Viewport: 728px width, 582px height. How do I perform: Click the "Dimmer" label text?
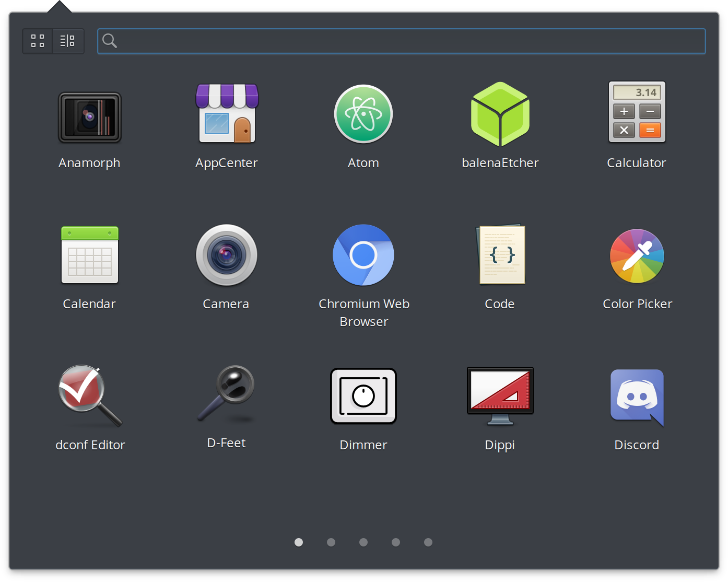coord(363,445)
